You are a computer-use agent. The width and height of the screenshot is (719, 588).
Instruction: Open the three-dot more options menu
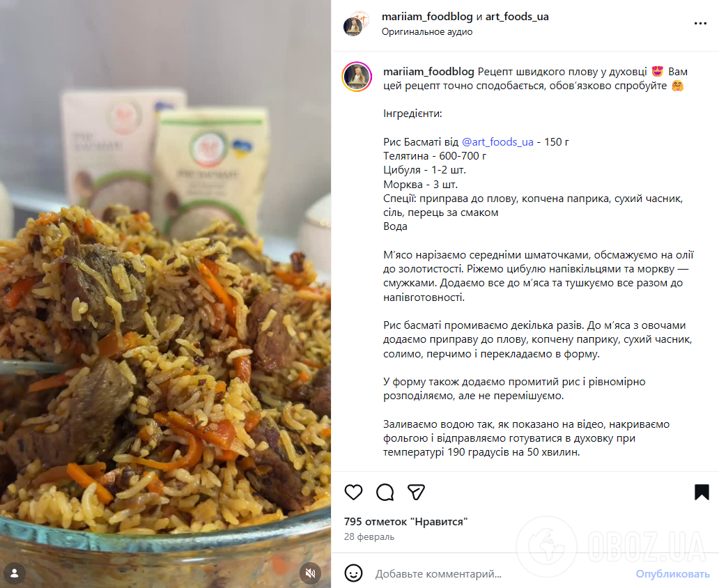pos(700,24)
